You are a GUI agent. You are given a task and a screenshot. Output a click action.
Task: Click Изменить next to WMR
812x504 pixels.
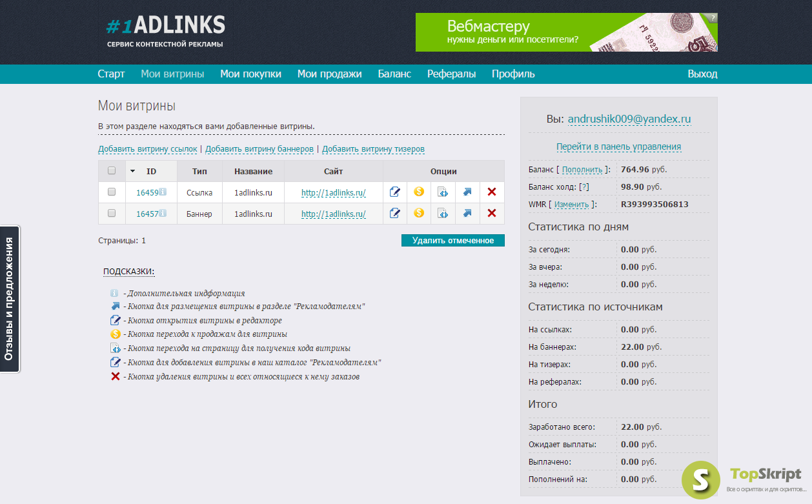point(571,205)
